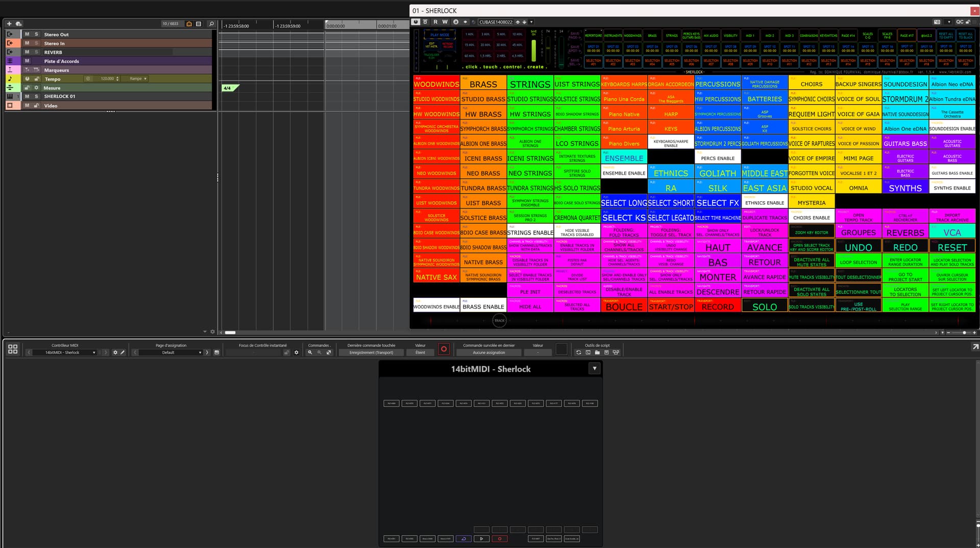Click the Video track square icon
Image resolution: width=980 pixels, height=548 pixels.
click(x=10, y=105)
